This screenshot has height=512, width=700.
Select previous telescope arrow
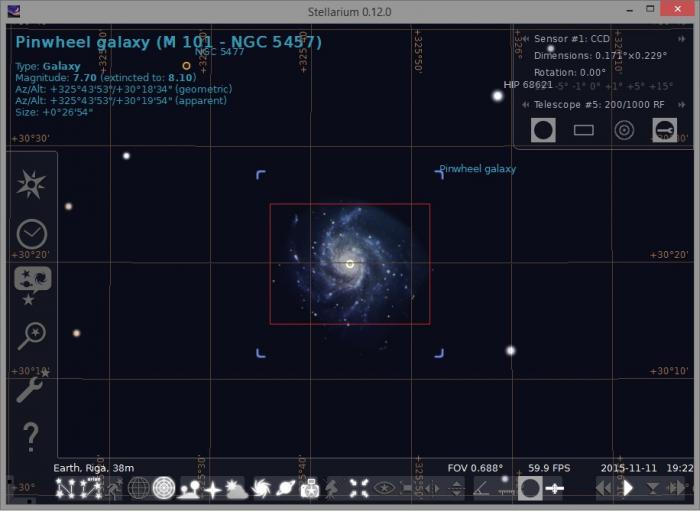click(525, 104)
